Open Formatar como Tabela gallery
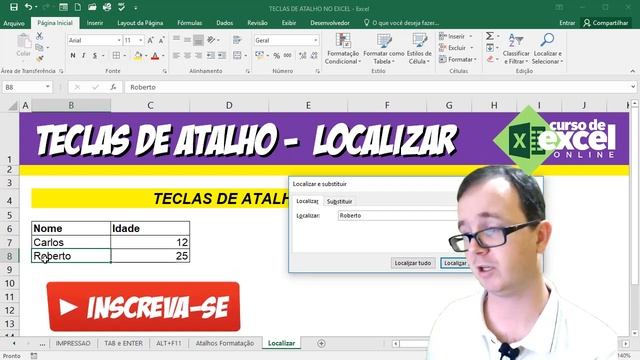 click(x=384, y=49)
